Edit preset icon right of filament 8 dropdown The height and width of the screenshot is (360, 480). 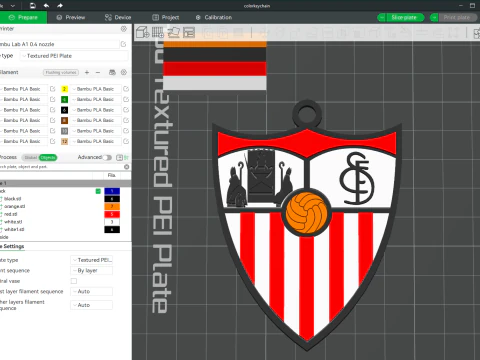coord(126,120)
